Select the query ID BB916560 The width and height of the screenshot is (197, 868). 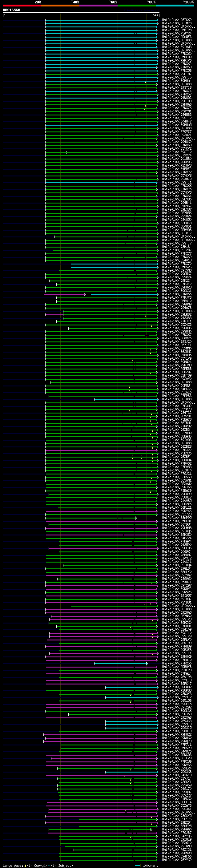click(x=11, y=10)
